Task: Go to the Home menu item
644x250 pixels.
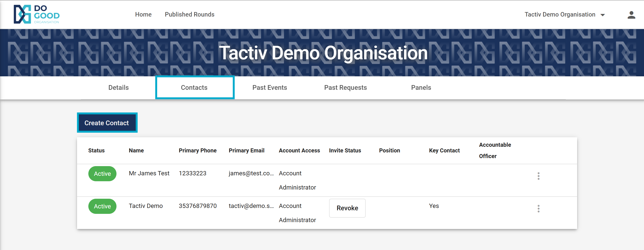Action: [143, 14]
